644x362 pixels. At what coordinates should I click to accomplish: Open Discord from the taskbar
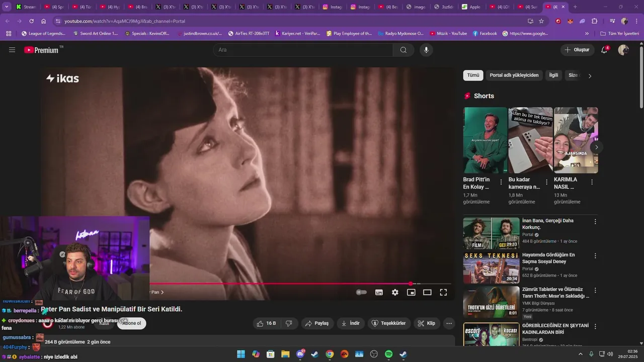(x=300, y=354)
